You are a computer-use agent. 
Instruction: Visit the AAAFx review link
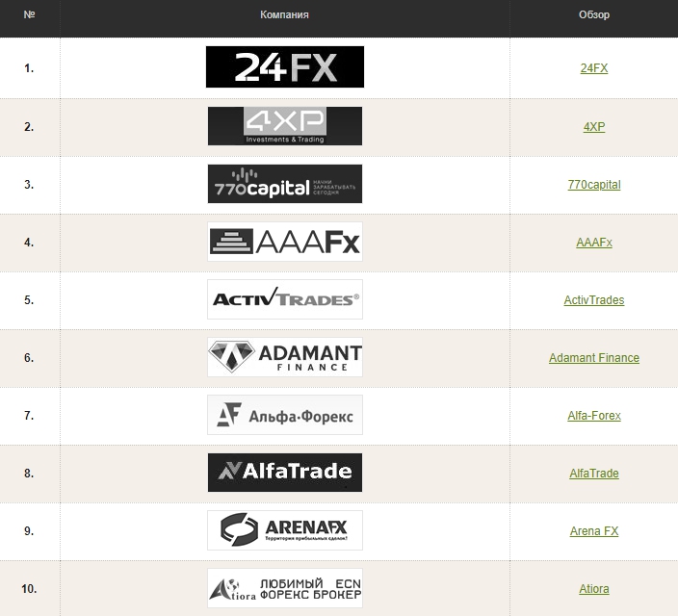(x=594, y=243)
